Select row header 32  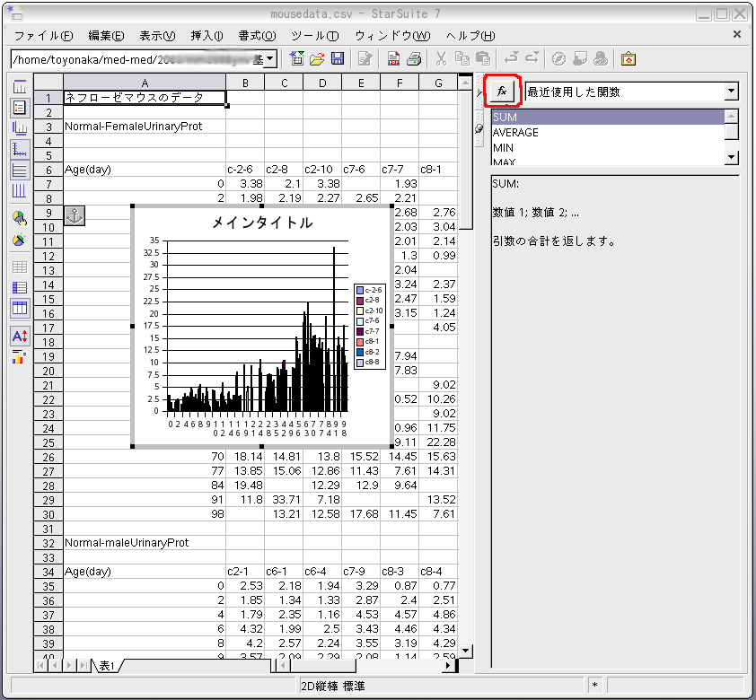coord(48,543)
